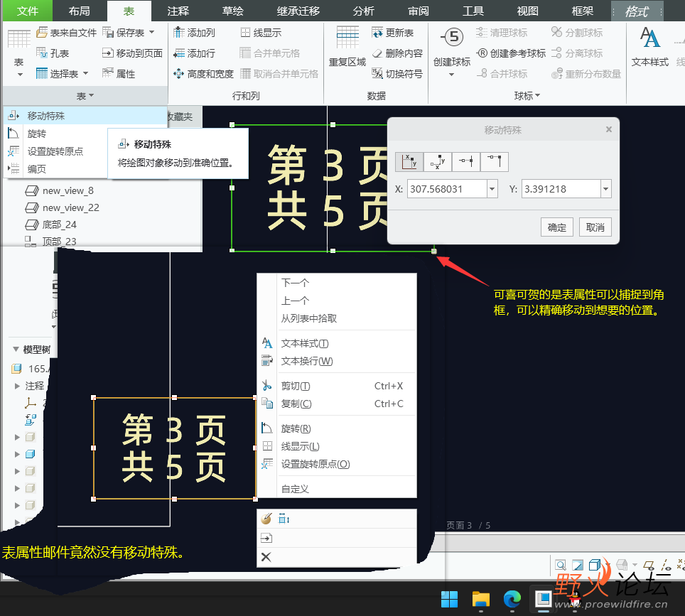Click the X coordinate input field
This screenshot has height=616, width=685.
click(448, 189)
